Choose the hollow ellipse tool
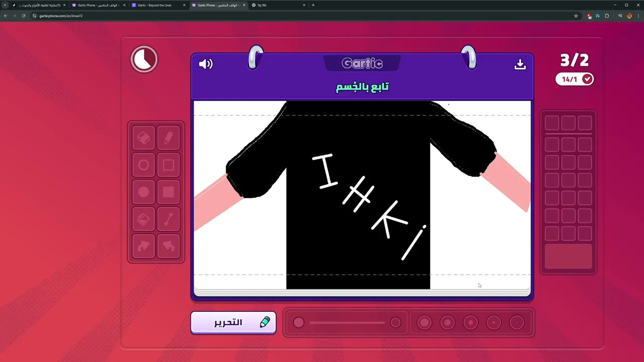644x362 pixels. 143,165
